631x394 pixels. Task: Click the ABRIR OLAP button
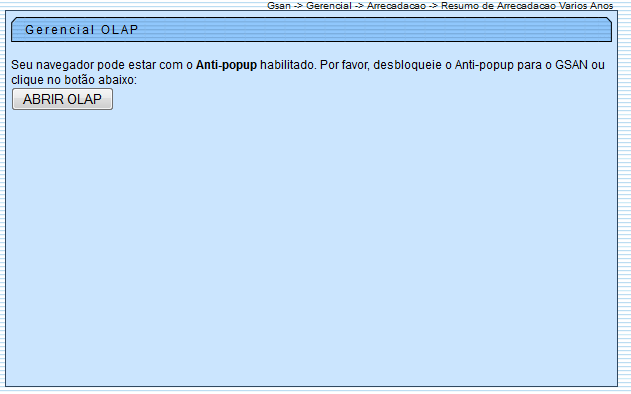[62, 99]
